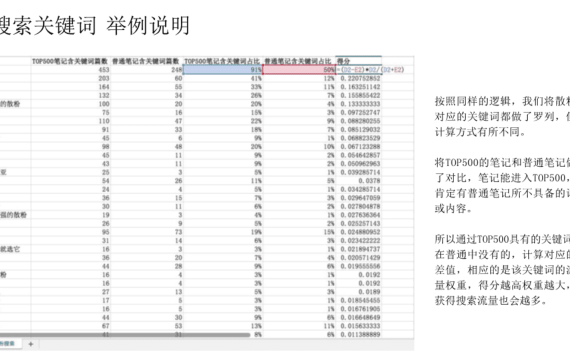570x360 pixels.
Task: Click the slide title 搜索关键词 举例说明
Action: click(94, 25)
